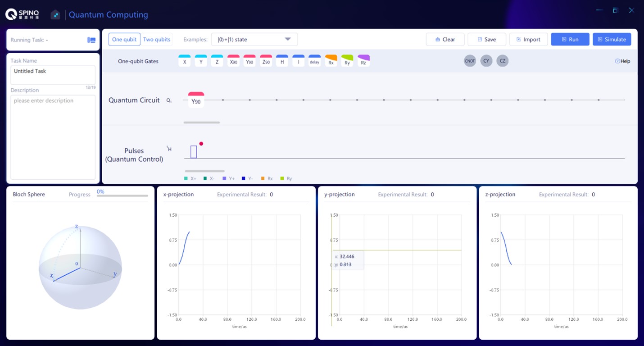This screenshot has height=346, width=644.
Task: Switch to One qubit mode
Action: pos(124,40)
